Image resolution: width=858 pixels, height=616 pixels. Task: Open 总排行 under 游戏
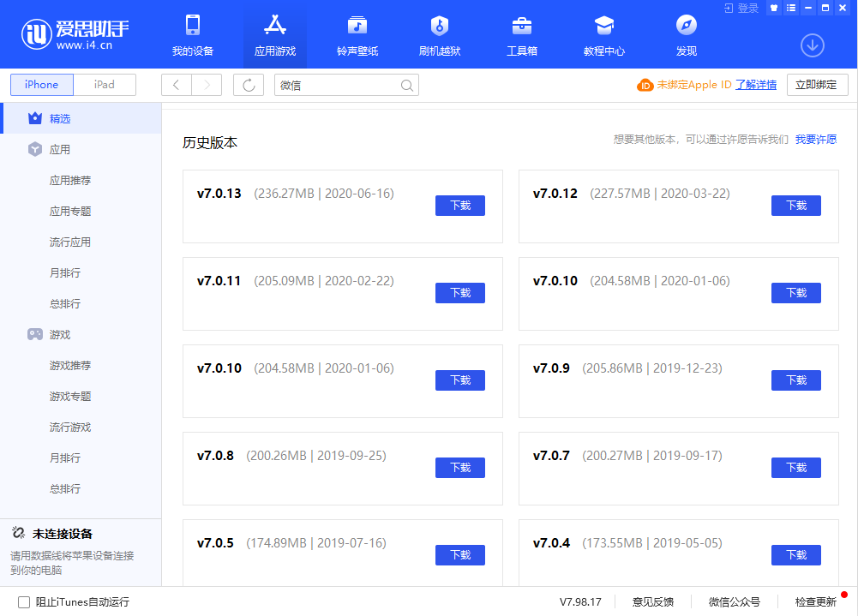[x=65, y=488]
